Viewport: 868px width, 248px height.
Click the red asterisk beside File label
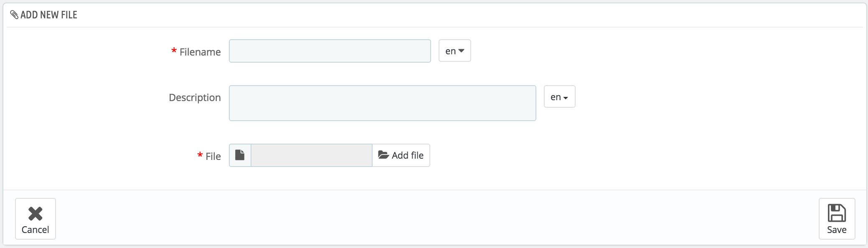(x=200, y=155)
